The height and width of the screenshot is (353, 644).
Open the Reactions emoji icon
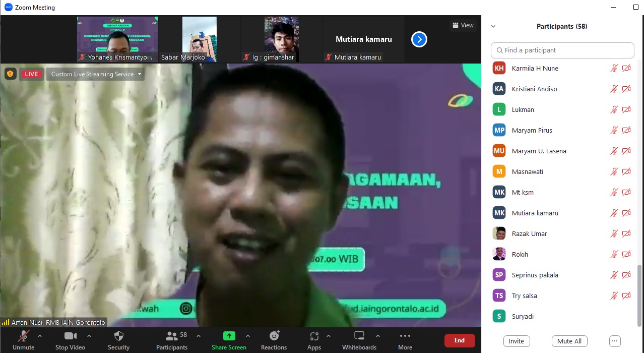274,336
